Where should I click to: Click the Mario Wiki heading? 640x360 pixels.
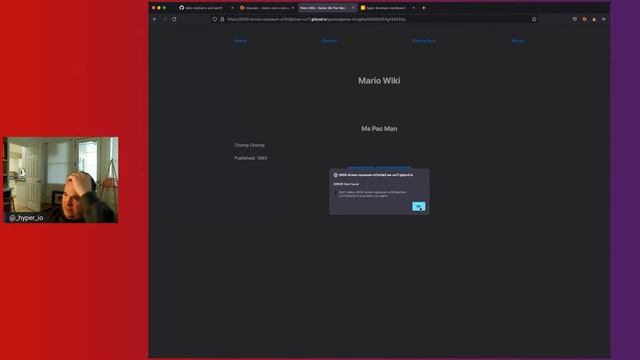click(379, 80)
